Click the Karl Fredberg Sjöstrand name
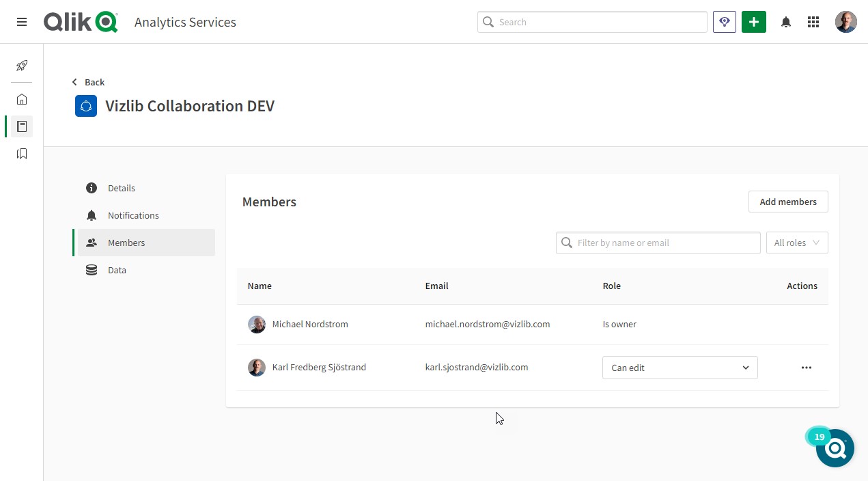Image resolution: width=868 pixels, height=481 pixels. pos(319,367)
